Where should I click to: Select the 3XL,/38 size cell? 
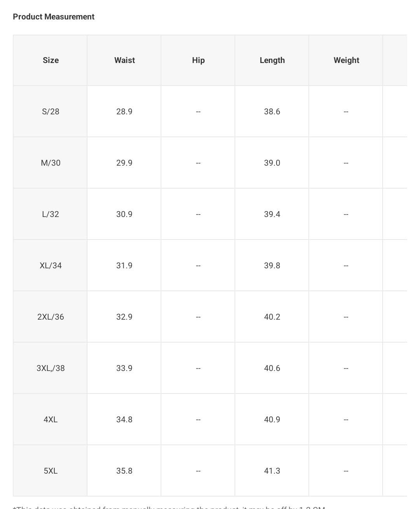tap(51, 368)
